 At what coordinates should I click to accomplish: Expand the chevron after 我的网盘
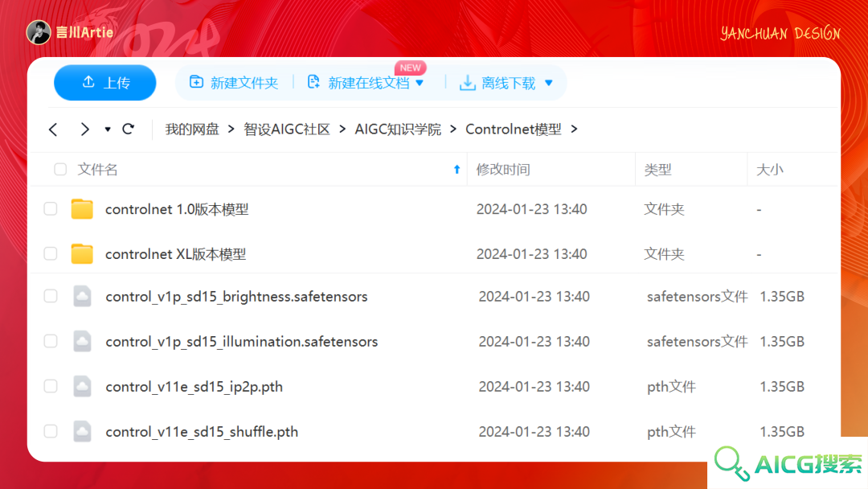click(231, 129)
